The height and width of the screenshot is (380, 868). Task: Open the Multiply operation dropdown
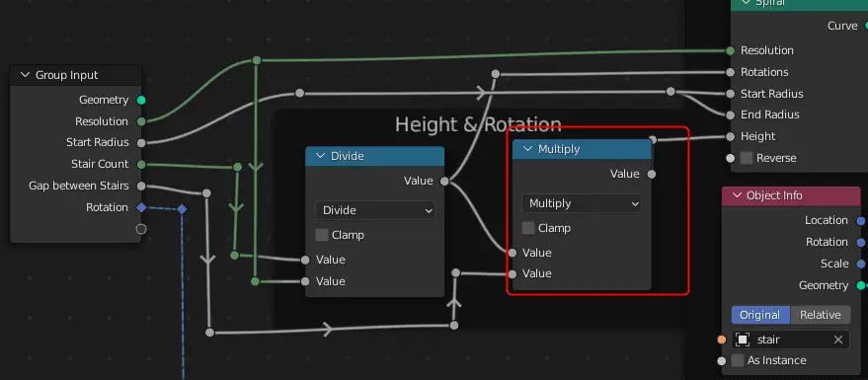tap(582, 203)
